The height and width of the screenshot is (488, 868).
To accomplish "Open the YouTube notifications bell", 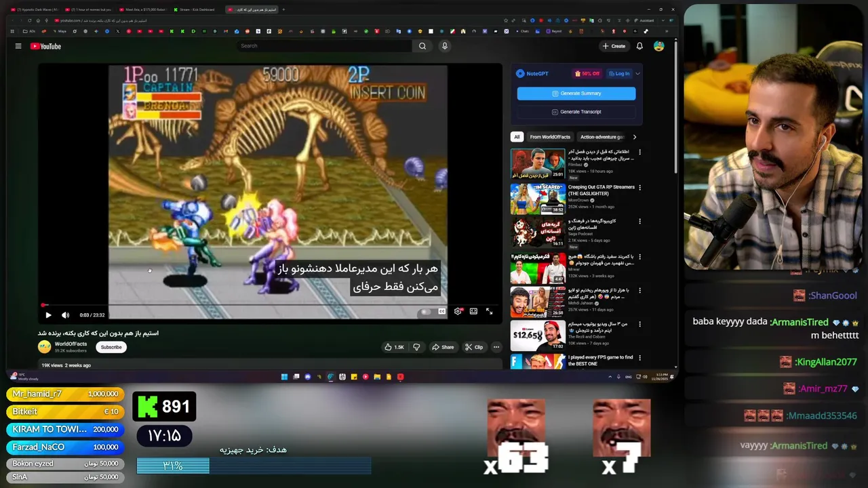I will (639, 46).
